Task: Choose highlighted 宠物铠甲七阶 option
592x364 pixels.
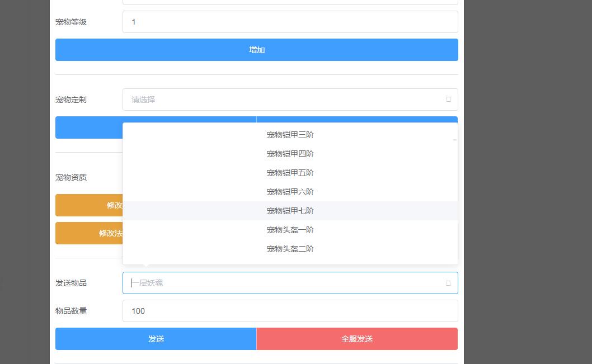Action: tap(290, 211)
